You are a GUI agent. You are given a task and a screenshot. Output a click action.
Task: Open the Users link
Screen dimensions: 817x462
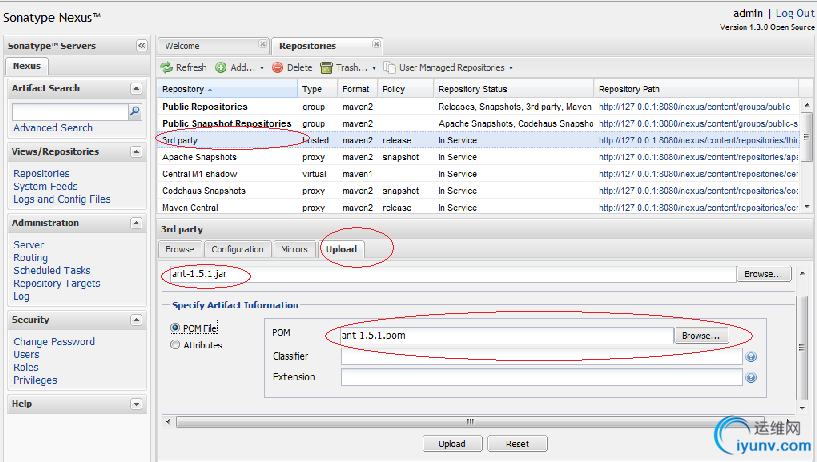pyautogui.click(x=26, y=355)
